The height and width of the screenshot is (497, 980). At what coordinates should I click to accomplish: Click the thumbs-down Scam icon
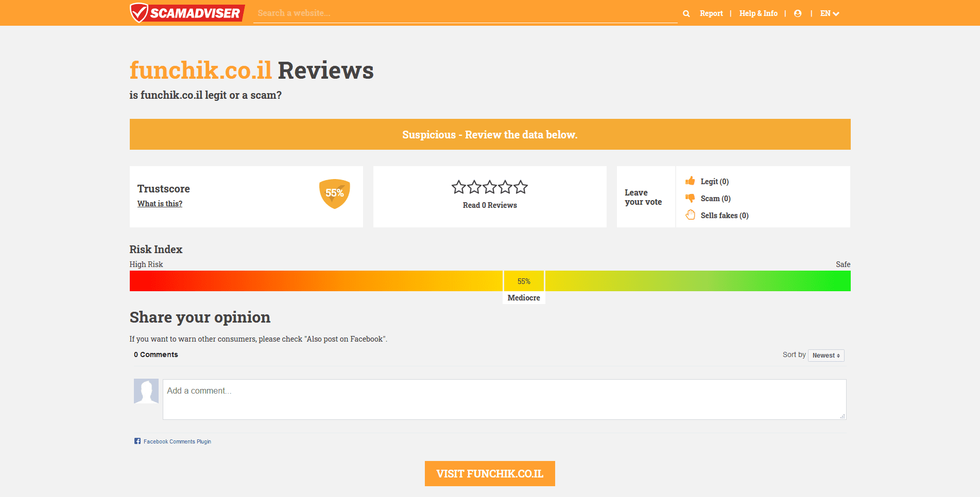pyautogui.click(x=690, y=198)
